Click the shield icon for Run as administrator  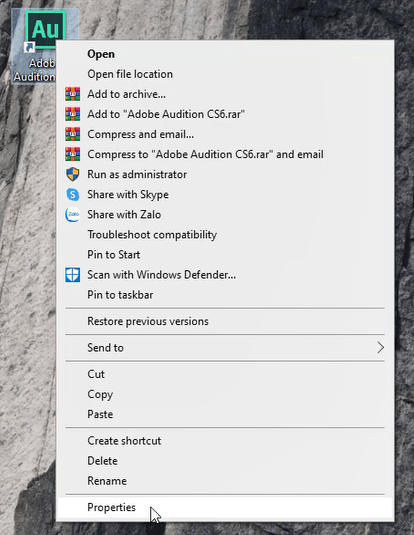(x=73, y=174)
